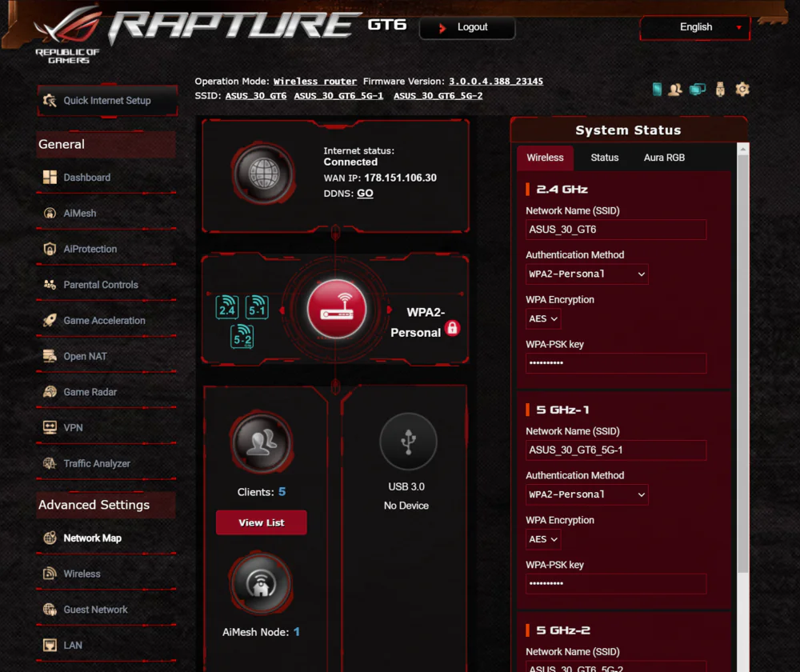Click the Logout button
This screenshot has height=672, width=800.
pyautogui.click(x=467, y=27)
